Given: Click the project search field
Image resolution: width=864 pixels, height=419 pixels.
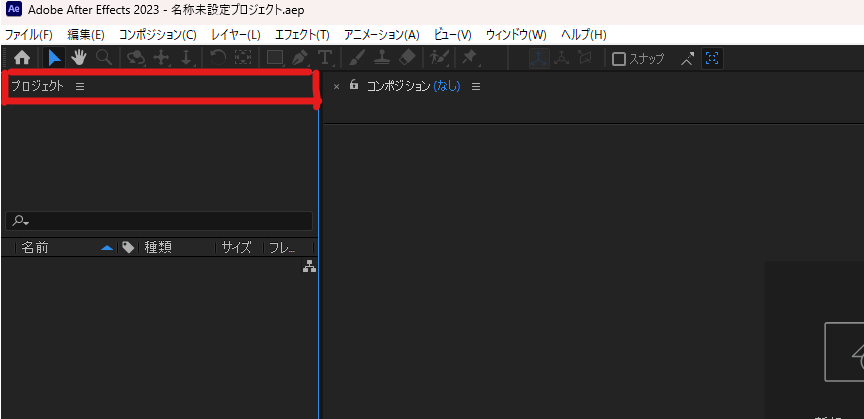Looking at the screenshot, I should (159, 221).
